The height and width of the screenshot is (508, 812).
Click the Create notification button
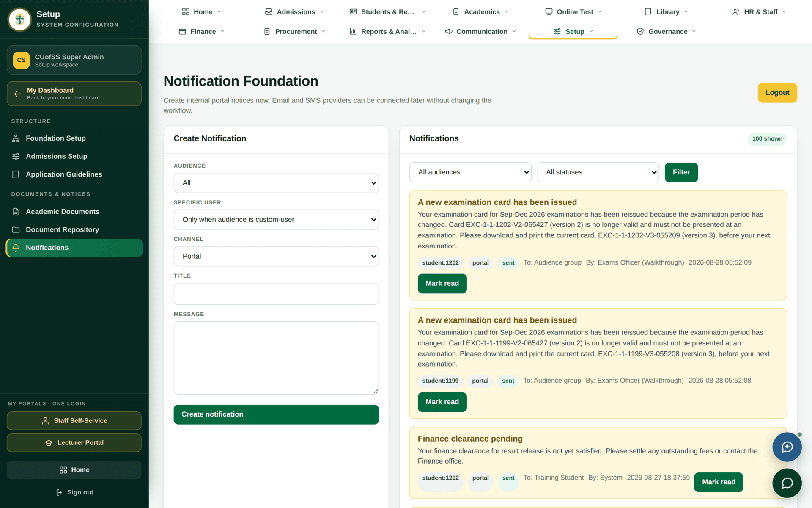[276, 414]
